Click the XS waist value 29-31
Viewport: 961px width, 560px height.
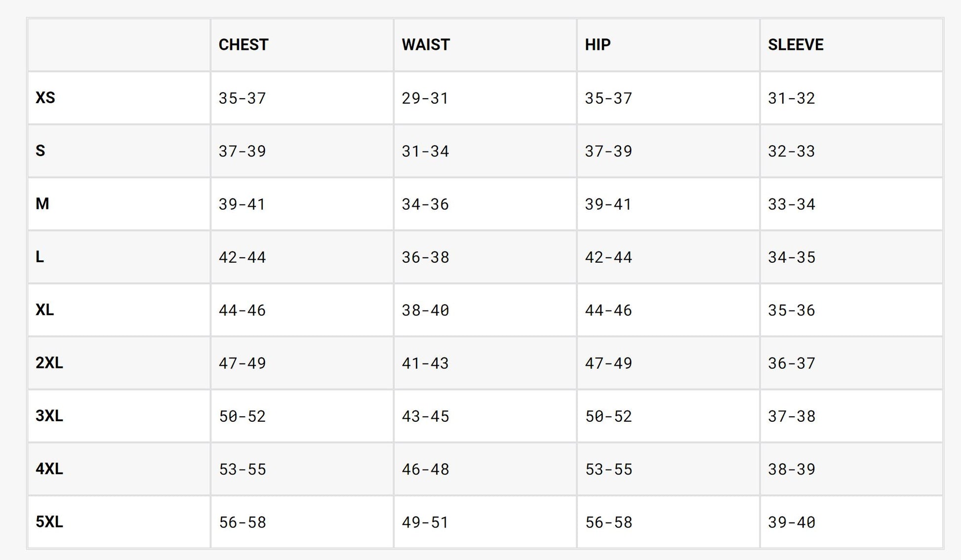click(x=425, y=98)
